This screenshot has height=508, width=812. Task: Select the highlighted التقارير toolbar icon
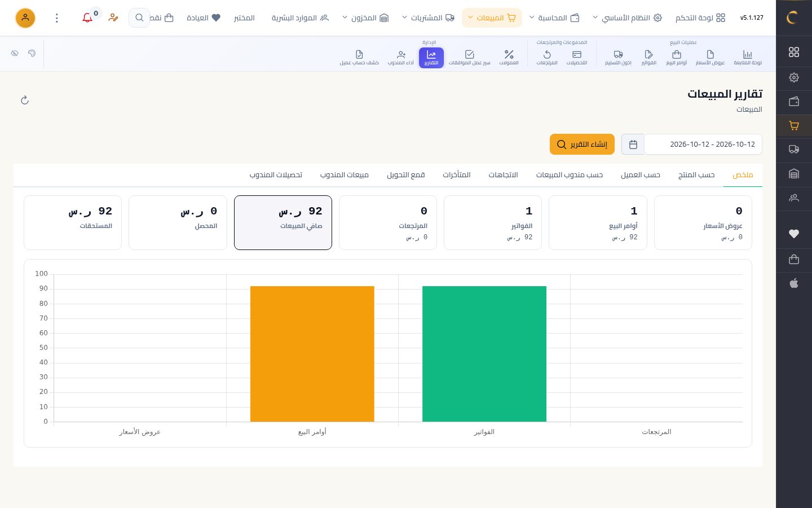pyautogui.click(x=431, y=58)
